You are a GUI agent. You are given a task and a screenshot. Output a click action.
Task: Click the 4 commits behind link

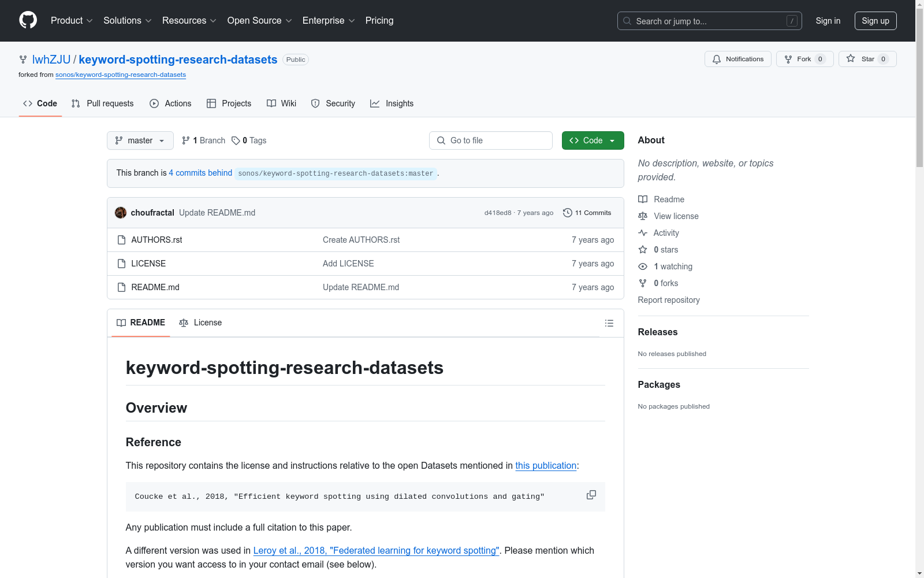200,173
